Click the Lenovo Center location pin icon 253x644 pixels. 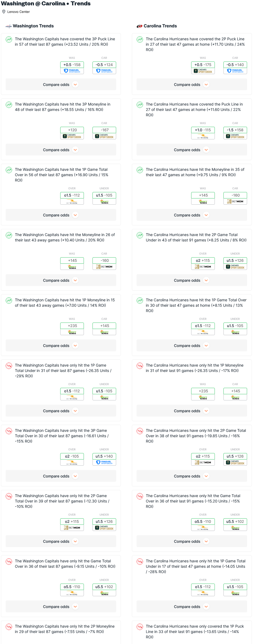[4, 12]
